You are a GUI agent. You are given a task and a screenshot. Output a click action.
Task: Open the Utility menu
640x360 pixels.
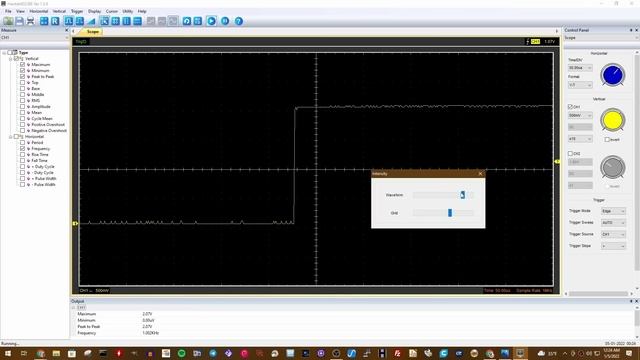128,11
